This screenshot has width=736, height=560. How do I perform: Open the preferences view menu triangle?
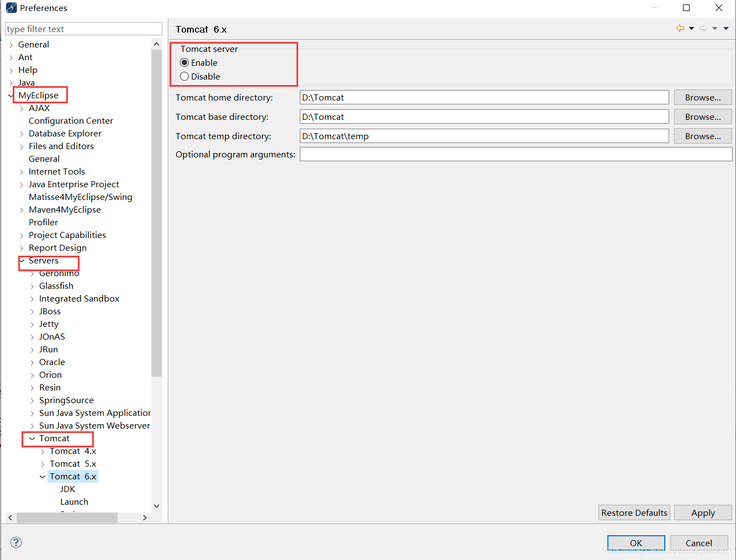(726, 28)
